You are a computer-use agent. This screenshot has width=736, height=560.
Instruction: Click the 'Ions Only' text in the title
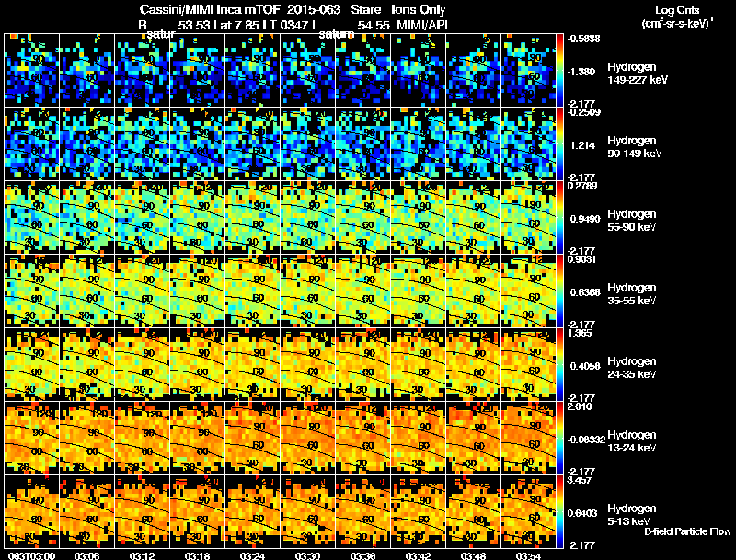click(419, 10)
